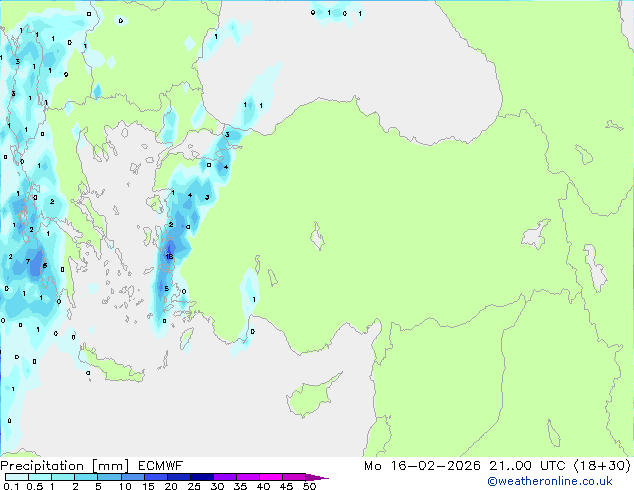
Task: Select legend swatch between 20 and 25
Action: pos(179,477)
